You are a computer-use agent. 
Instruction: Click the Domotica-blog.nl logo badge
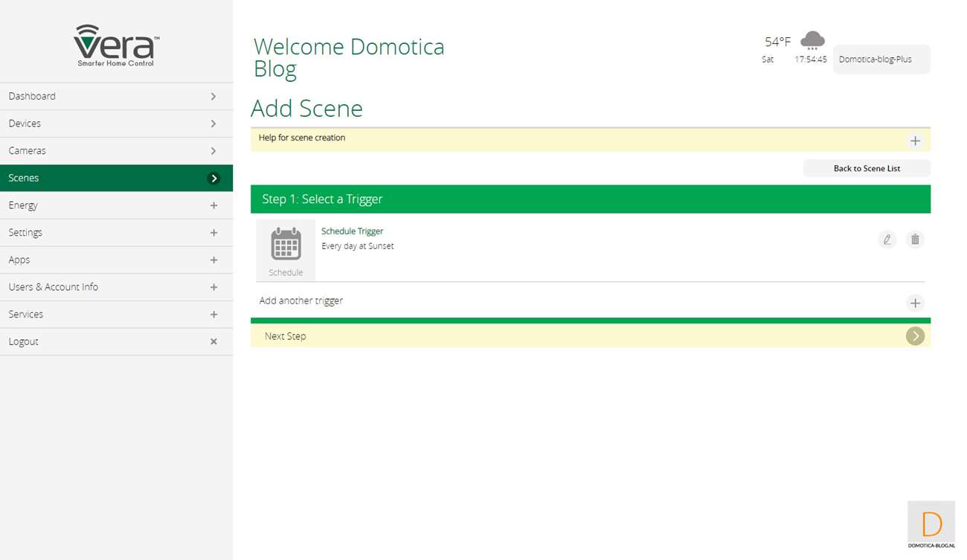coord(931,525)
